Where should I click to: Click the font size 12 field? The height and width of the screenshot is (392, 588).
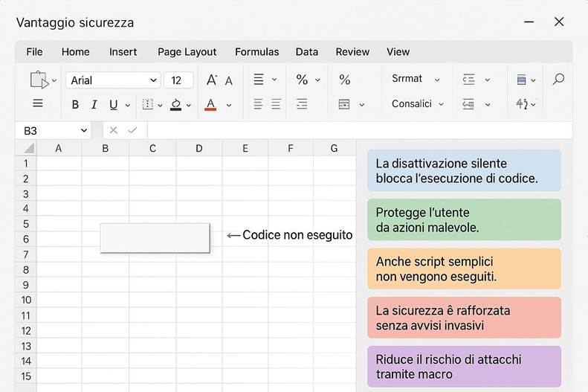click(x=178, y=80)
